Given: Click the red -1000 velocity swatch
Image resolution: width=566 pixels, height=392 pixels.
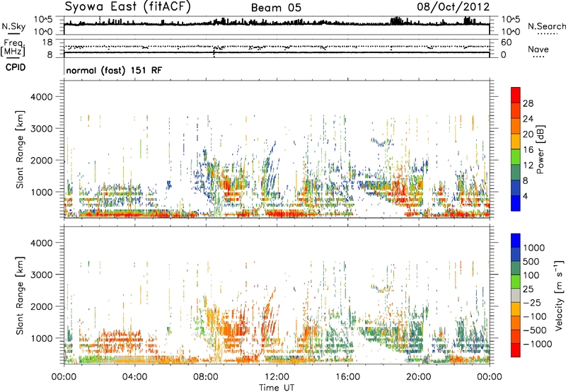Looking at the screenshot, I should click(x=516, y=350).
